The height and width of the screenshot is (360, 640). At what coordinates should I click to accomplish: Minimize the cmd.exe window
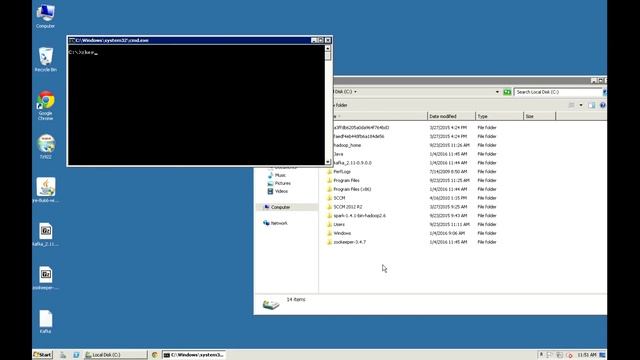click(x=313, y=40)
